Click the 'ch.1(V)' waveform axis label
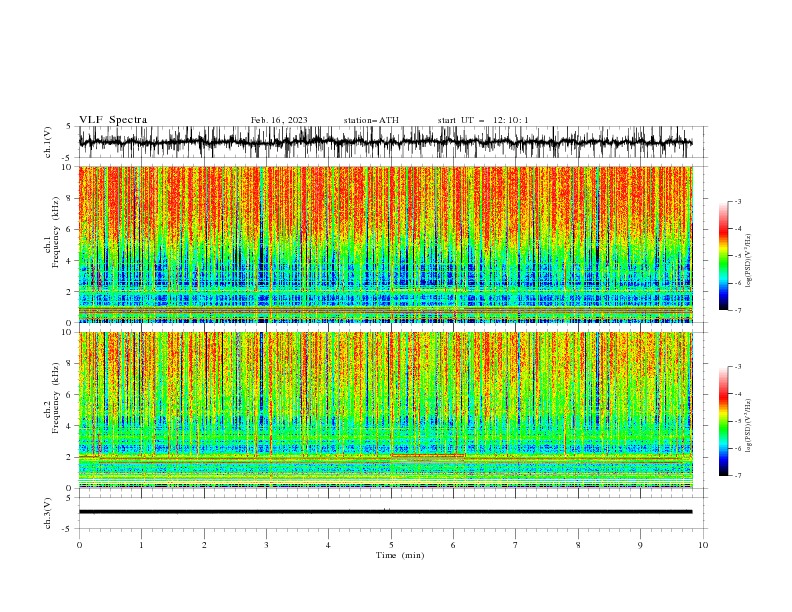The width and height of the screenshot is (792, 612). [x=48, y=142]
